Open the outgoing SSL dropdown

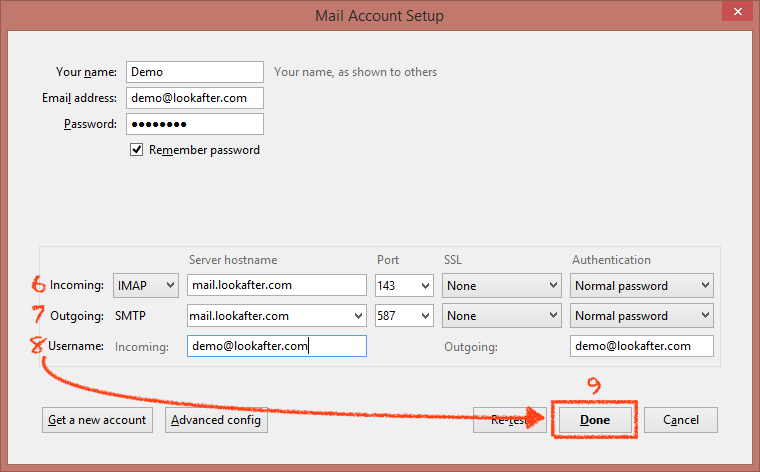tap(503, 316)
